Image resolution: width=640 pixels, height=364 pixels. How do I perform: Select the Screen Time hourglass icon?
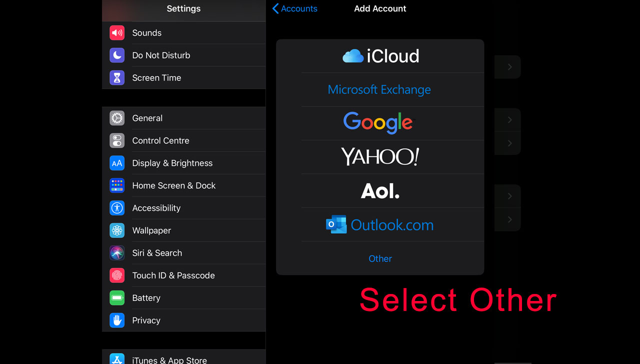pyautogui.click(x=117, y=78)
